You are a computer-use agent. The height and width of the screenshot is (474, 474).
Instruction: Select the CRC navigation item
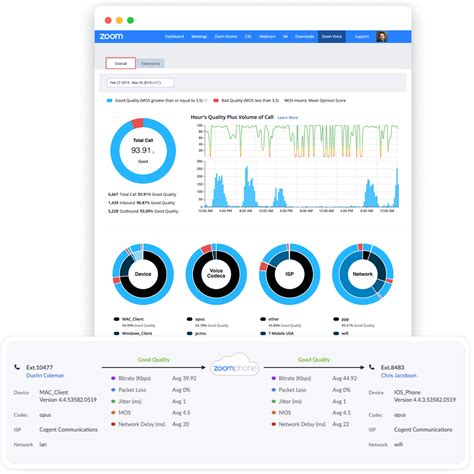(248, 36)
